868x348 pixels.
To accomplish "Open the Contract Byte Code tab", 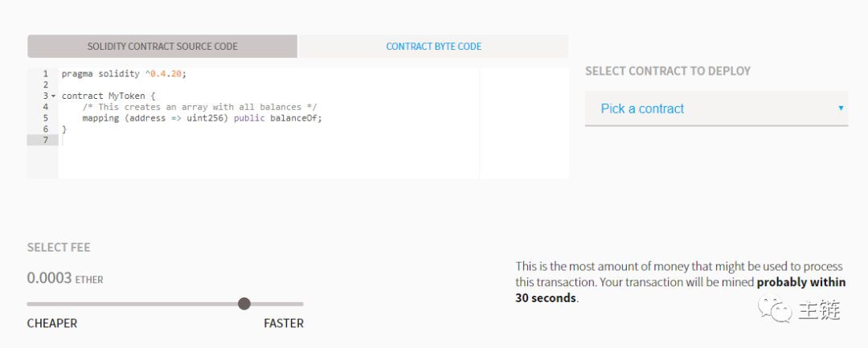I will click(433, 47).
